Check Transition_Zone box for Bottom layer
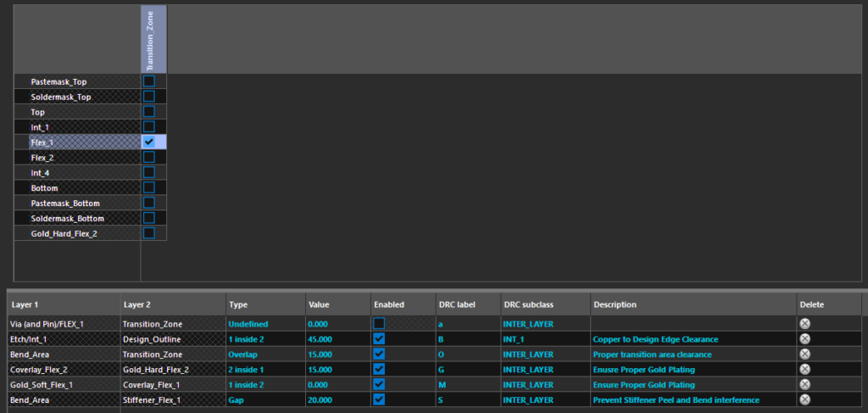 [x=149, y=187]
